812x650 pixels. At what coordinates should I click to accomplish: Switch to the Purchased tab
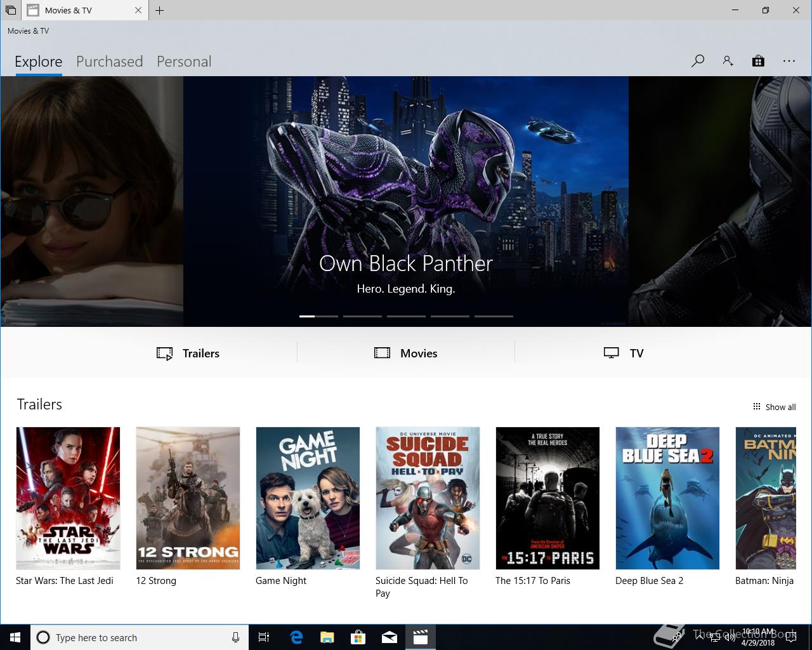[x=110, y=62]
